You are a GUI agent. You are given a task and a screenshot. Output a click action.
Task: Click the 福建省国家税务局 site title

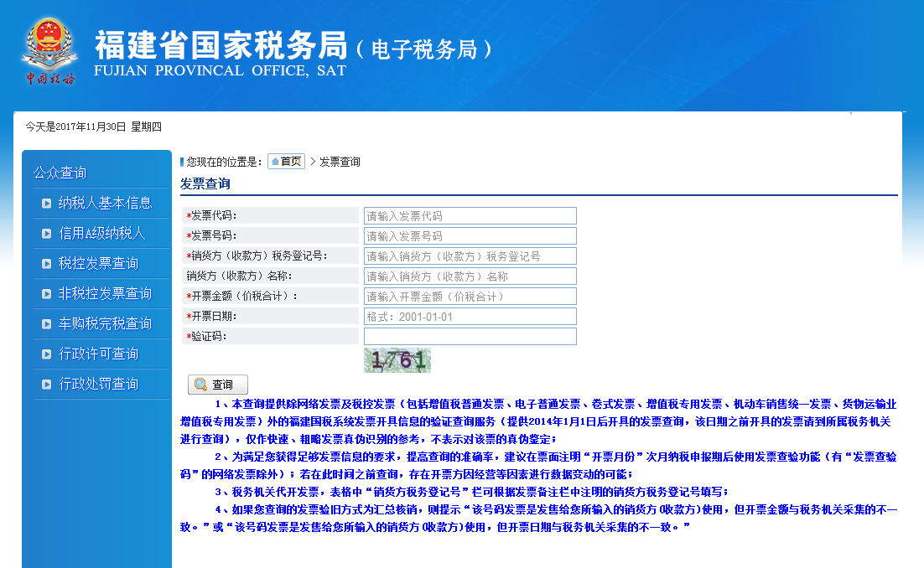point(221,44)
